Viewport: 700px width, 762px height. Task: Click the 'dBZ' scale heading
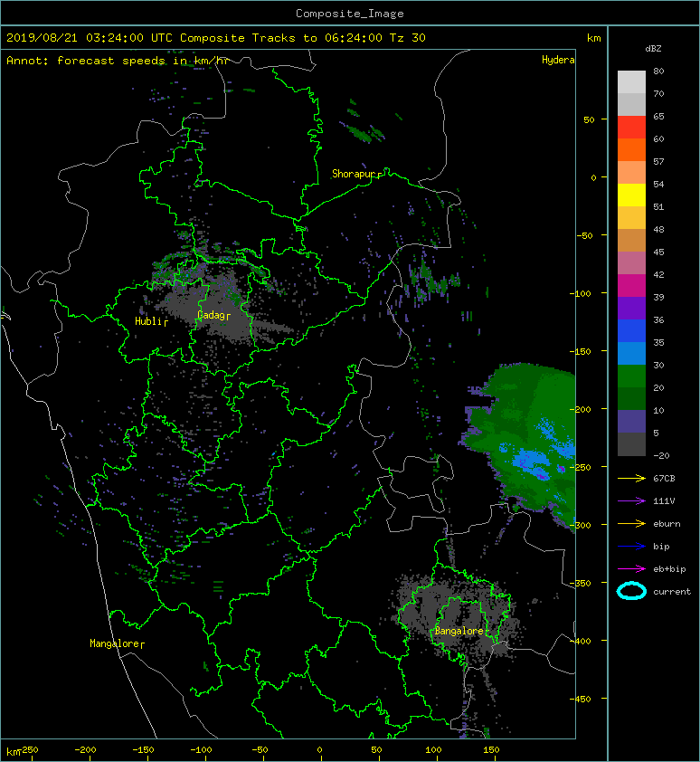pyautogui.click(x=653, y=49)
